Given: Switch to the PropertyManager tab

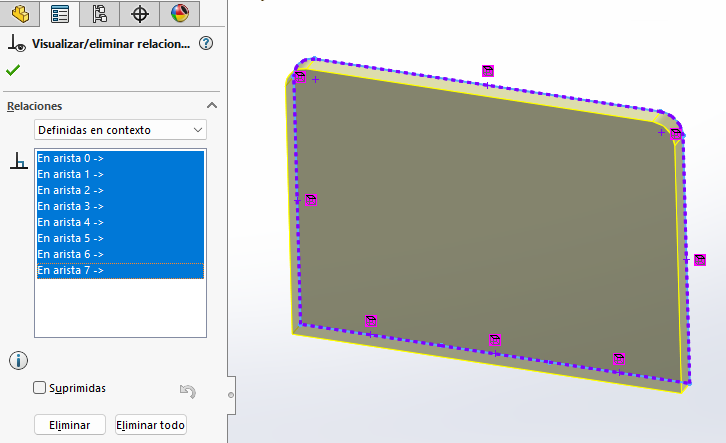Looking at the screenshot, I should (60, 13).
